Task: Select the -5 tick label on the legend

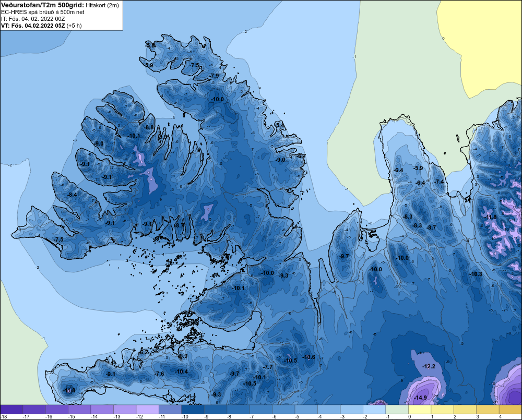Action: [297, 417]
